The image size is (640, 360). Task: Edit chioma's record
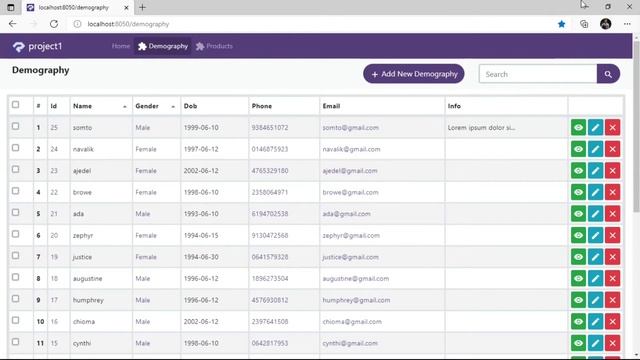[596, 322]
